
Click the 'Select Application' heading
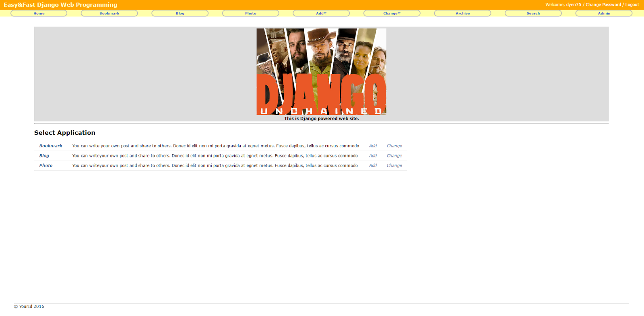tap(65, 132)
